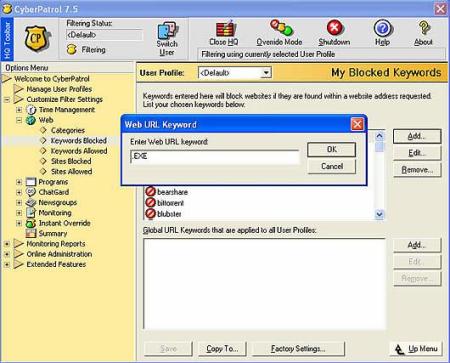Select the Categories tree item
Viewport: 450px width, 363px height.
pyautogui.click(x=68, y=130)
